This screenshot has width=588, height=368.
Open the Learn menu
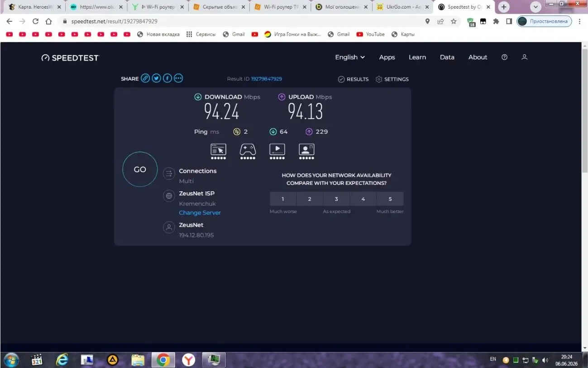coord(417,57)
